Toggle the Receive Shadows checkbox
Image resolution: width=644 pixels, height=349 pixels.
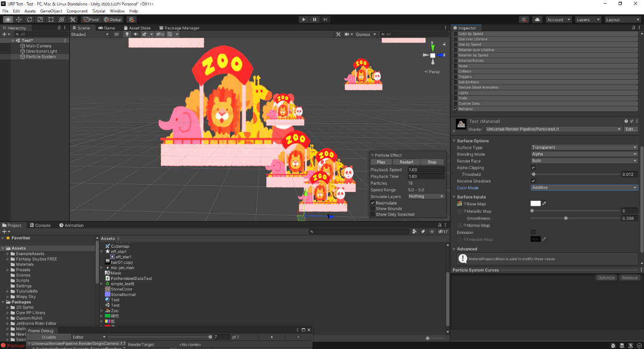click(533, 181)
